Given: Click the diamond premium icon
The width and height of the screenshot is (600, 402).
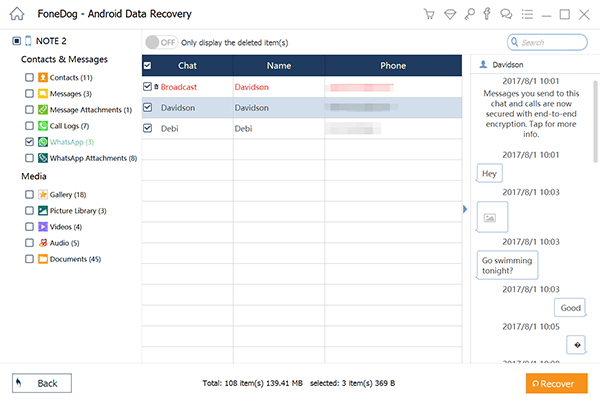Looking at the screenshot, I should (450, 15).
